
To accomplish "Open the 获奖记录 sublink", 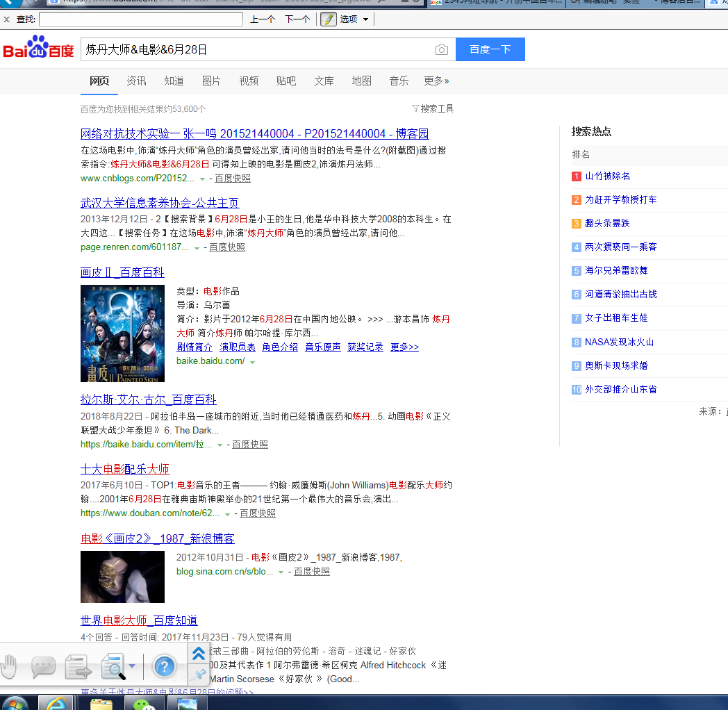I will click(365, 347).
